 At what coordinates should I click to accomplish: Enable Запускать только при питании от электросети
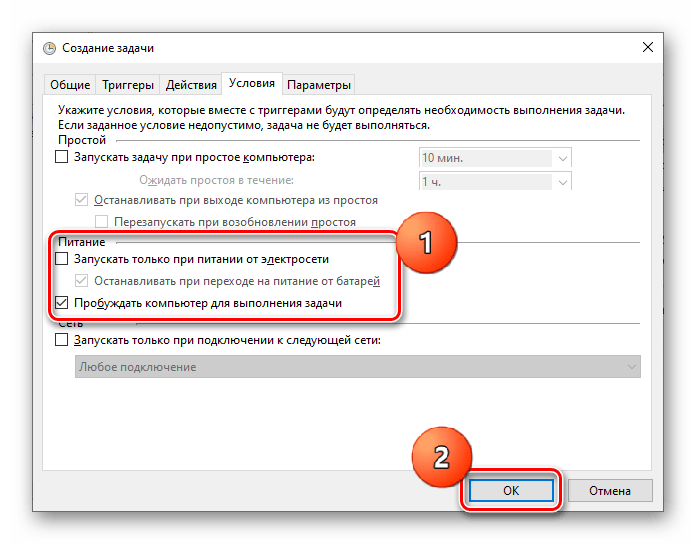pyautogui.click(x=61, y=259)
